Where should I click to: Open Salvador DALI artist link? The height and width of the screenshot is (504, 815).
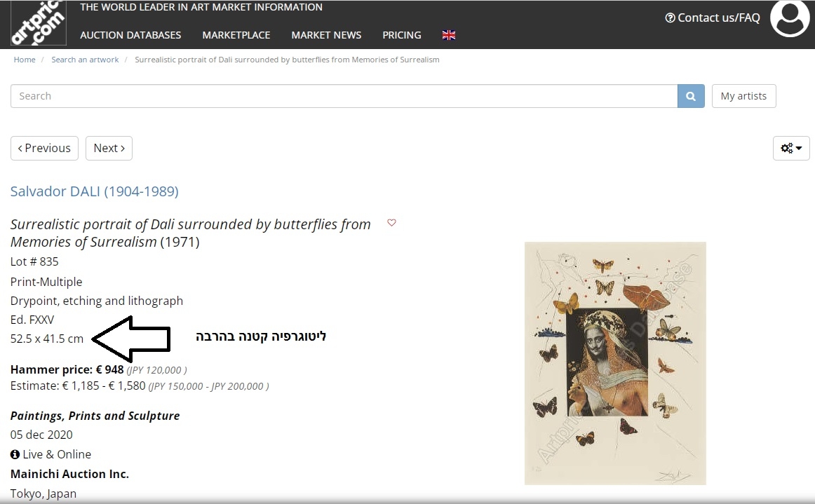coord(94,191)
